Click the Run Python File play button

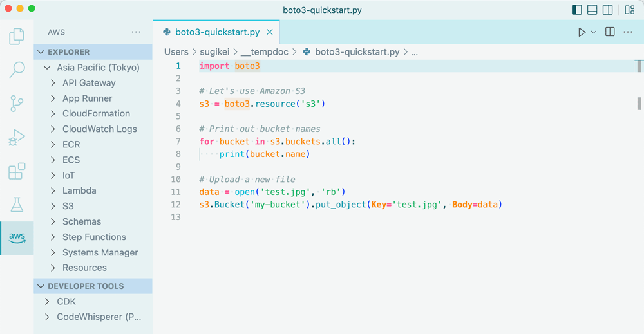(582, 32)
